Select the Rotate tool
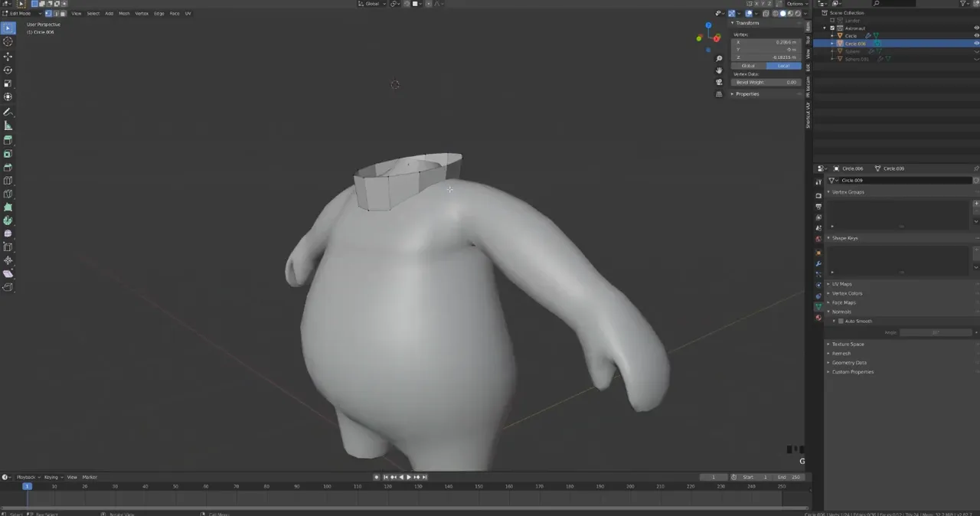 [8, 70]
